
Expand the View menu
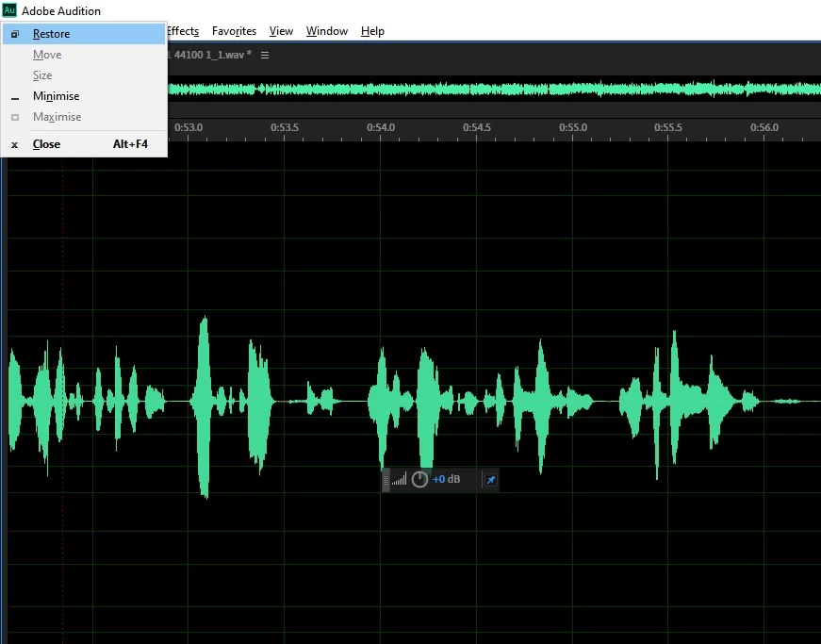pyautogui.click(x=281, y=31)
